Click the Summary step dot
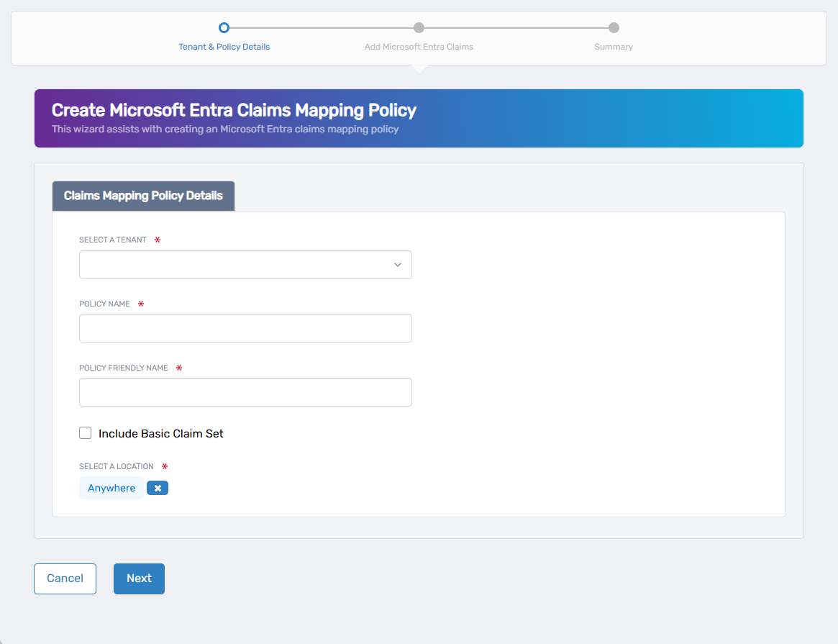This screenshot has height=644, width=838. tap(613, 27)
